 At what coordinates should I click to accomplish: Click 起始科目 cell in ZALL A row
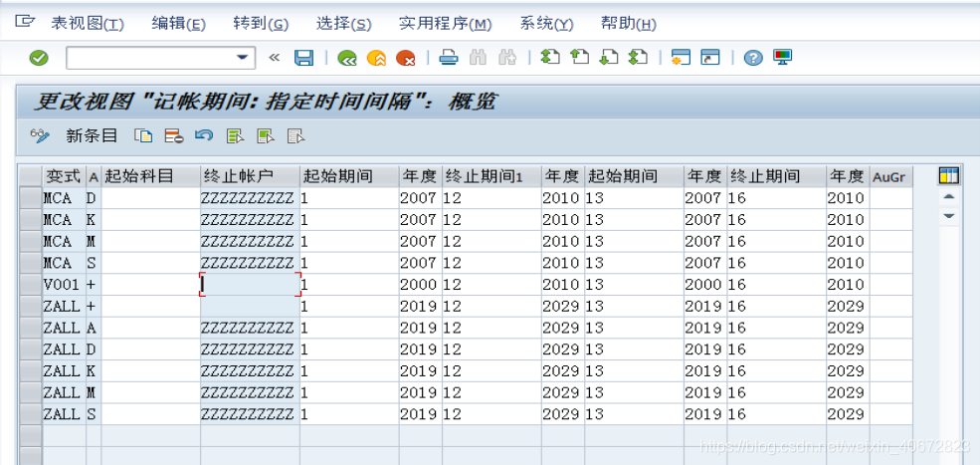[151, 328]
